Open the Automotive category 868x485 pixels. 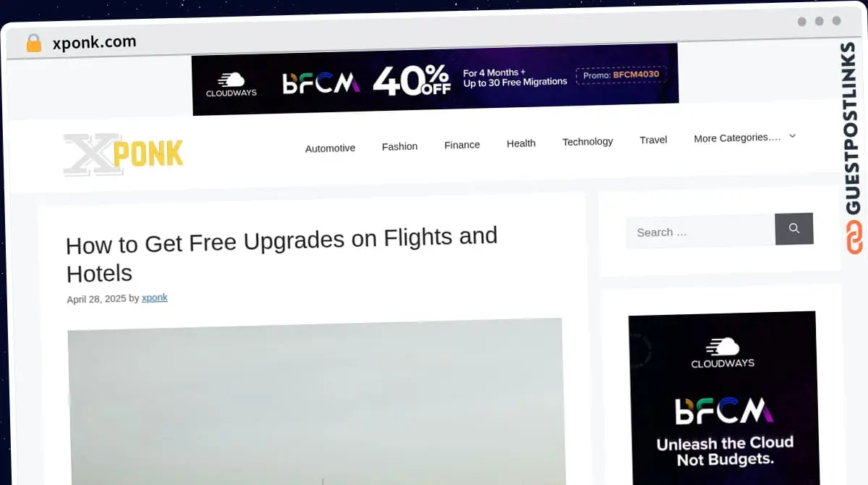(330, 148)
